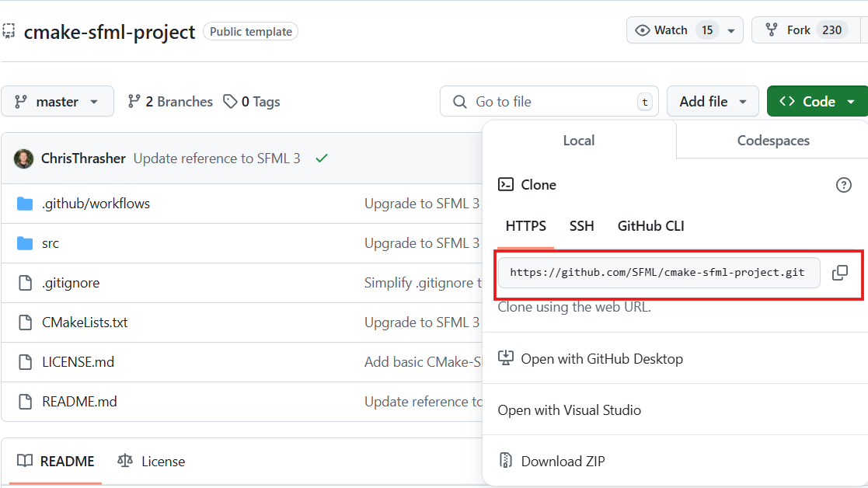
Task: Click the branch icon on master selector
Action: tap(21, 101)
